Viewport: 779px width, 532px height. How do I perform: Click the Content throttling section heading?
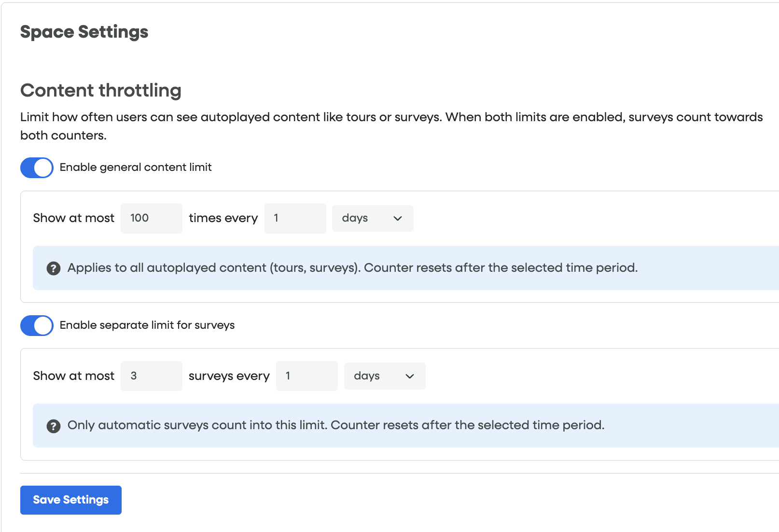point(101,91)
